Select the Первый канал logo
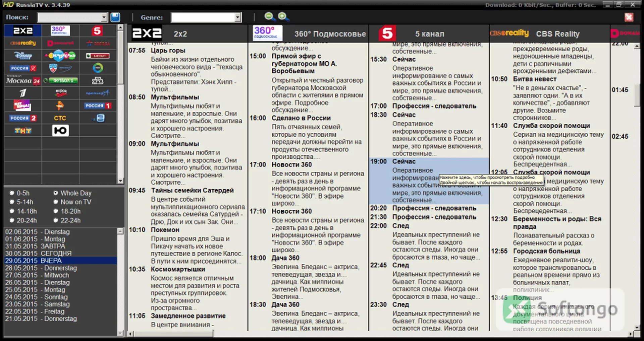The width and height of the screenshot is (644, 341). (23, 93)
